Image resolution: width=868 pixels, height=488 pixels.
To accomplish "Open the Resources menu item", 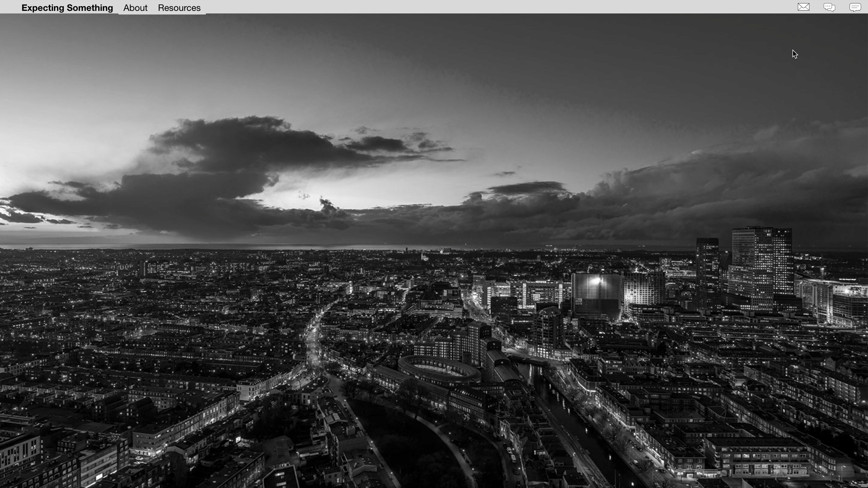I will click(179, 8).
